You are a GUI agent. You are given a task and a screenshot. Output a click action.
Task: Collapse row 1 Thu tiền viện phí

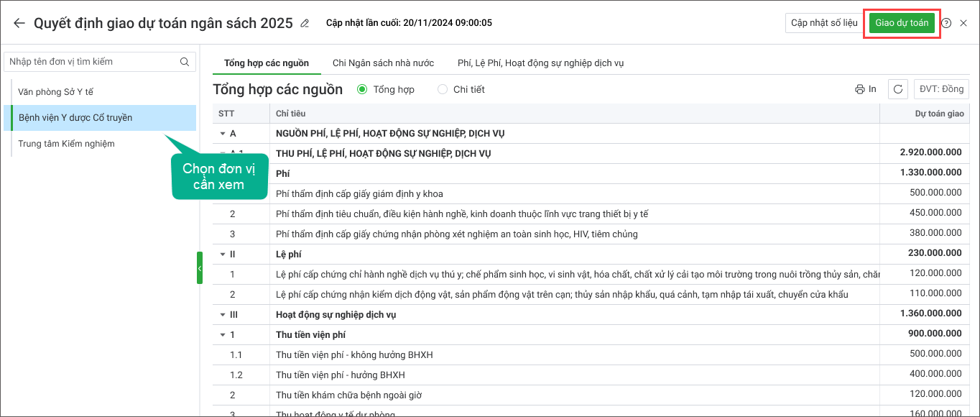coord(223,335)
